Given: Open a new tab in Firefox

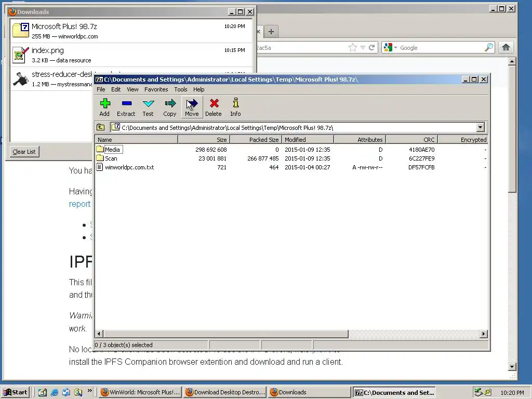Looking at the screenshot, I should click(x=271, y=32).
